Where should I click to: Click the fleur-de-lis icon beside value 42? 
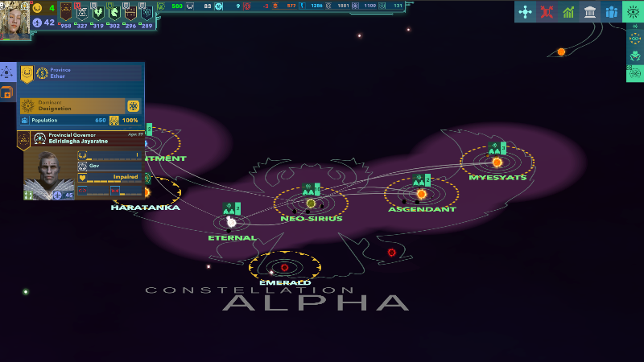pyautogui.click(x=37, y=23)
